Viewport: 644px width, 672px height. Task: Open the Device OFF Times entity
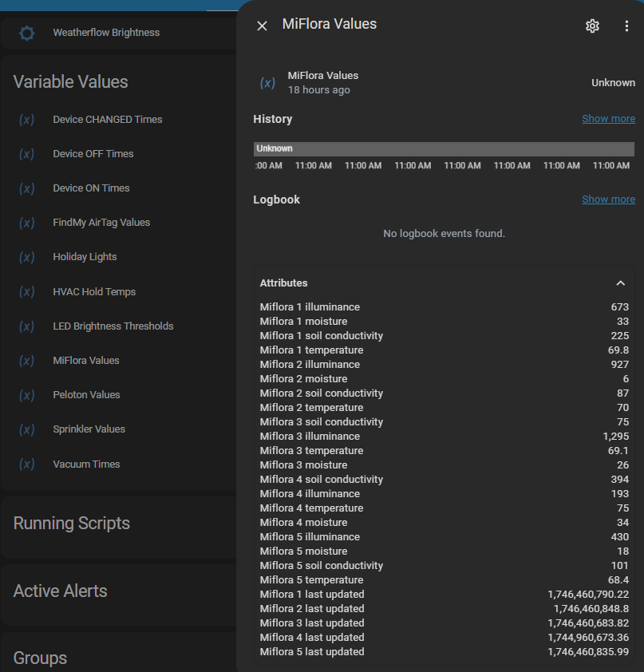tap(93, 154)
